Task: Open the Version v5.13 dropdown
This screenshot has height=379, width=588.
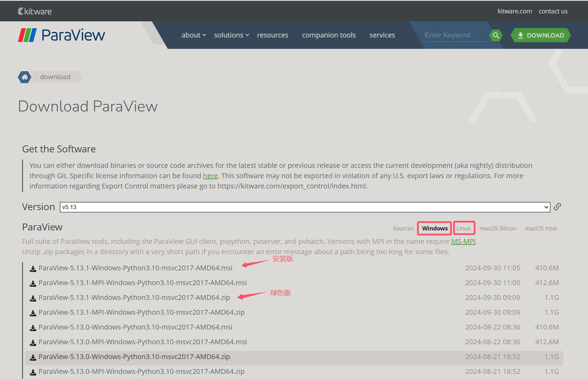Action: tap(305, 207)
